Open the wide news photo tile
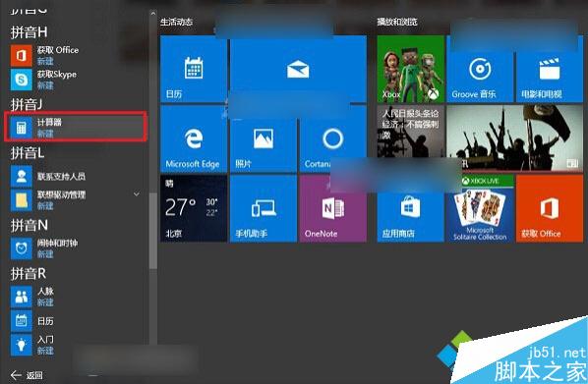Viewport: 588px width, 384px height. click(515, 138)
